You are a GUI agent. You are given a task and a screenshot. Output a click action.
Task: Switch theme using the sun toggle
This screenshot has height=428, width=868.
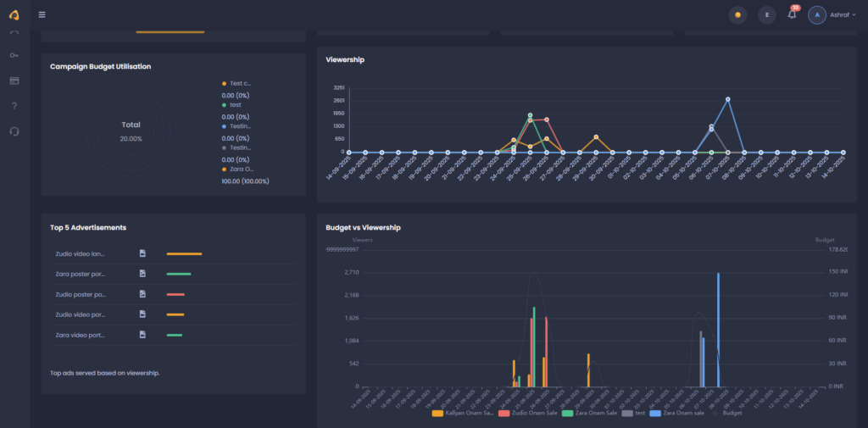click(737, 15)
